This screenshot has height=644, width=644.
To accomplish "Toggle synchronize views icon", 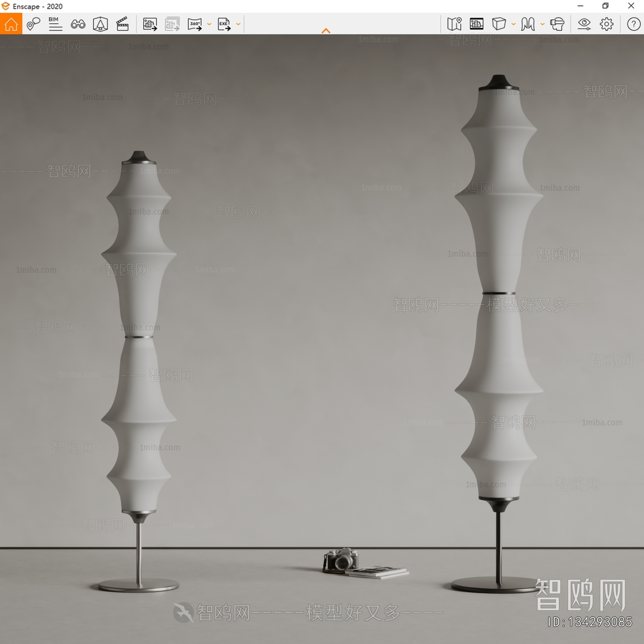I will (x=100, y=24).
